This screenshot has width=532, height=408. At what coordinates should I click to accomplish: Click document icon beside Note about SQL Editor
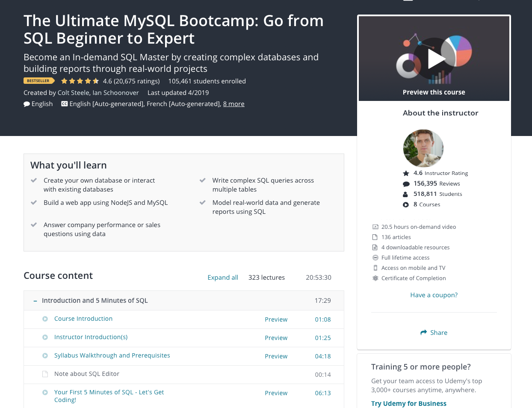click(x=45, y=374)
